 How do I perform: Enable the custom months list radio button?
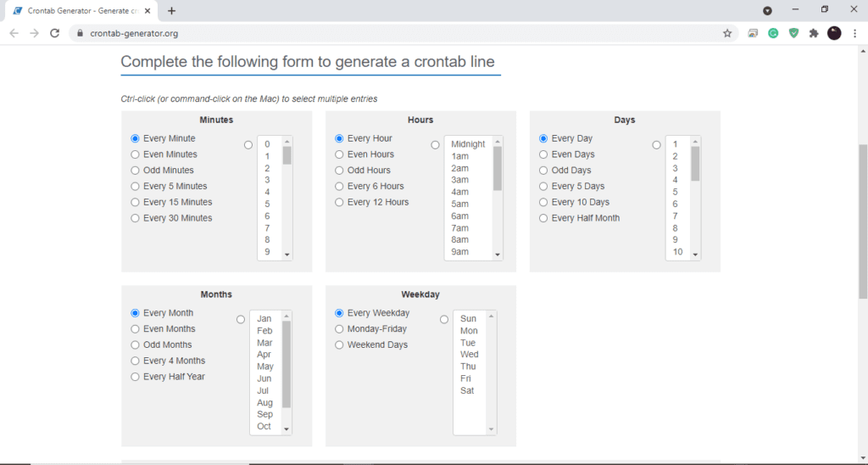point(240,319)
